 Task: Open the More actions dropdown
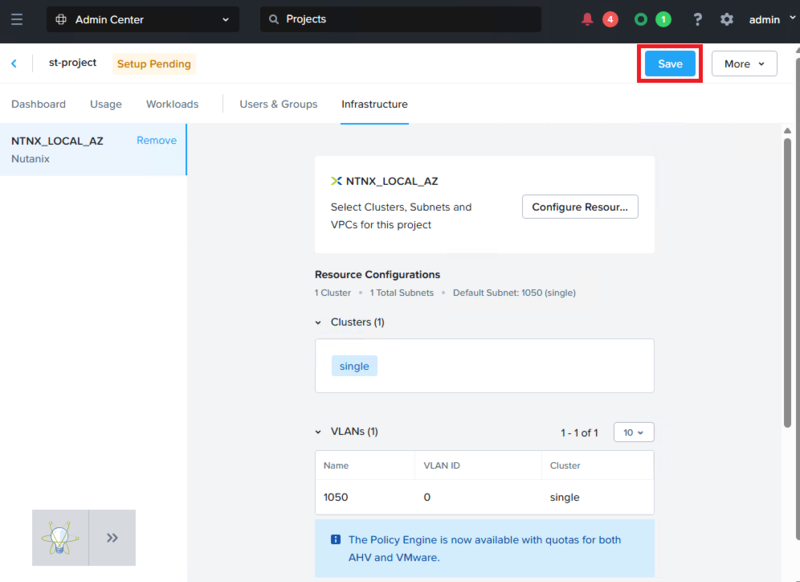click(744, 64)
